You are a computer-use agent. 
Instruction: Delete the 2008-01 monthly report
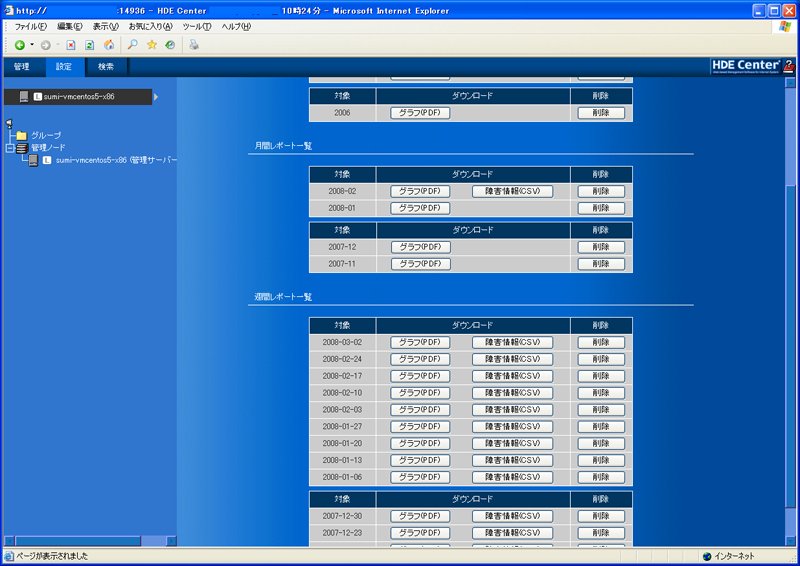click(601, 208)
